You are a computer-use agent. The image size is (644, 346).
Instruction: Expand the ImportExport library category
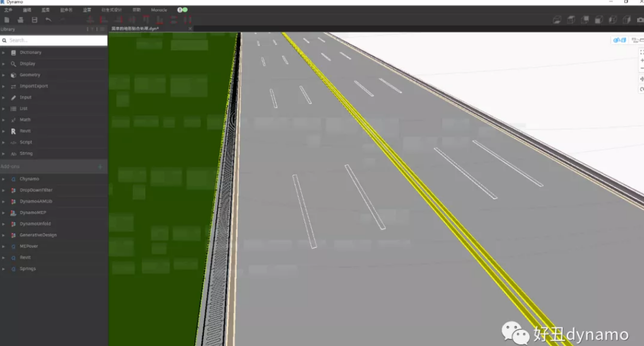pyautogui.click(x=3, y=86)
